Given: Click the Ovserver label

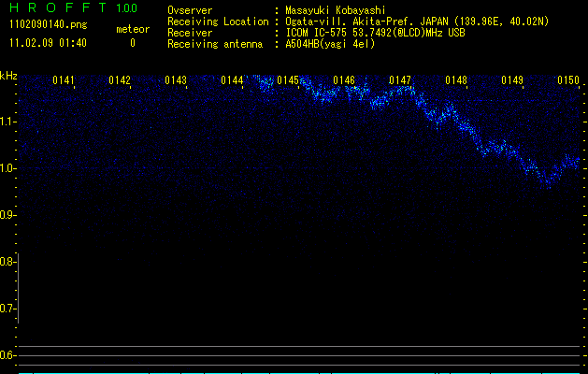Looking at the screenshot, I should click(190, 10).
